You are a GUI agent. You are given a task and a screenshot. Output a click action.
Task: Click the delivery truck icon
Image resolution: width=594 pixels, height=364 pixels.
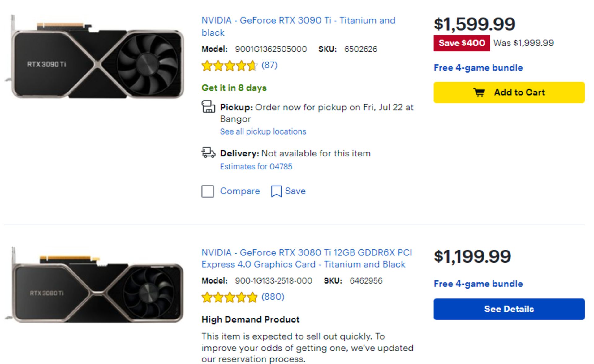tap(208, 152)
